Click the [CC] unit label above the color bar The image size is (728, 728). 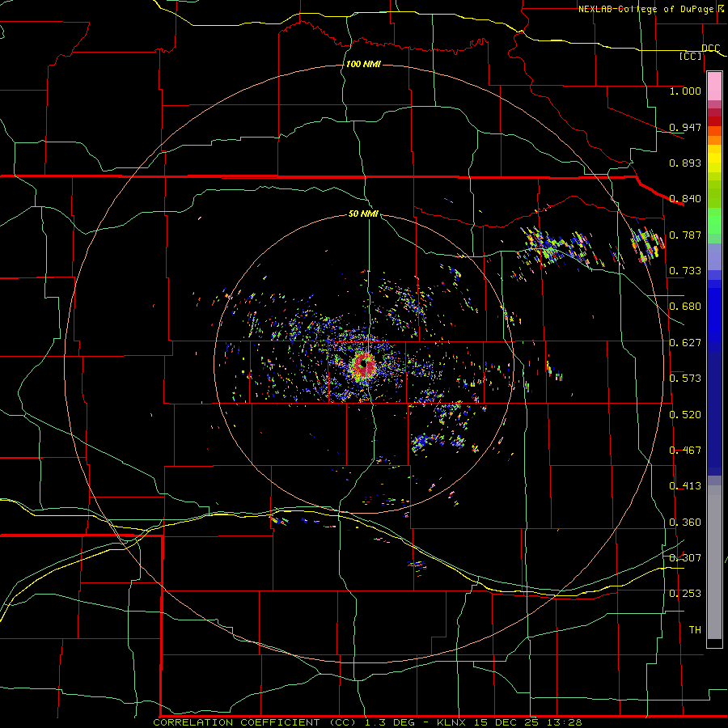pyautogui.click(x=691, y=56)
